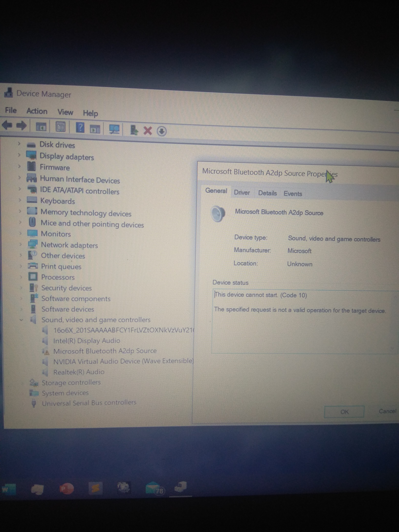Click the Properties sheet toolbar icon
Screen dimensions: 399x532
(x=60, y=127)
